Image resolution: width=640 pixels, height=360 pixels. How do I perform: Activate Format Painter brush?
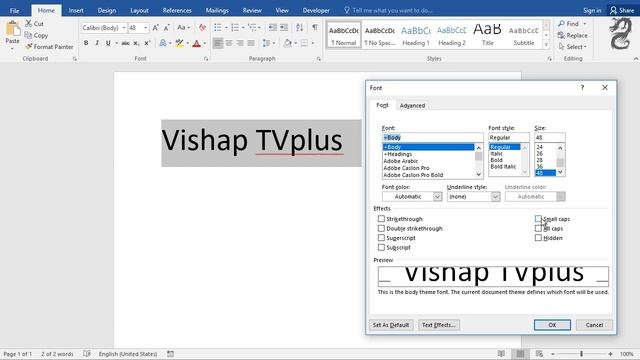pos(29,47)
